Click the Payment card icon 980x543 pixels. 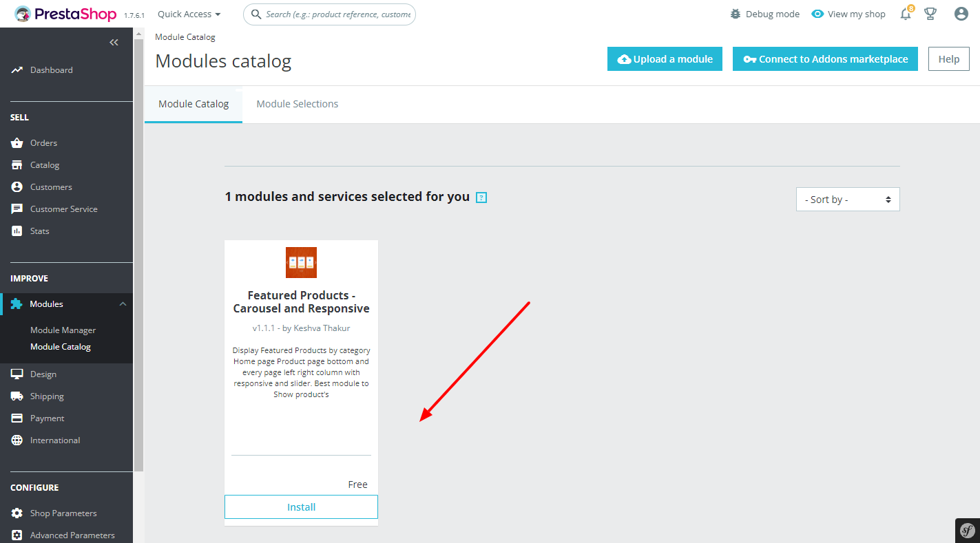click(x=17, y=418)
